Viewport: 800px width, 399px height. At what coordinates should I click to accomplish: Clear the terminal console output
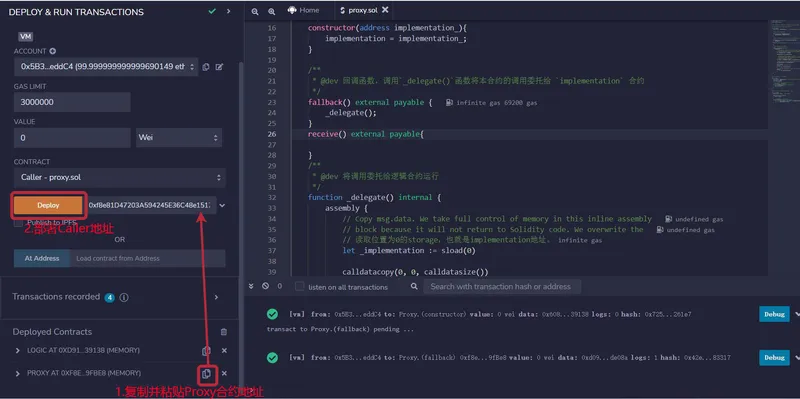tap(265, 286)
